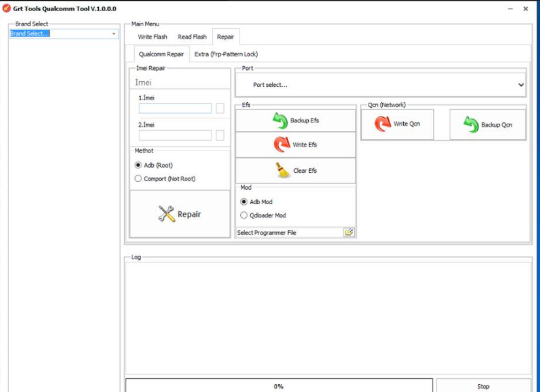Focus the 1.İmei input field
This screenshot has height=392, width=540.
[x=175, y=108]
